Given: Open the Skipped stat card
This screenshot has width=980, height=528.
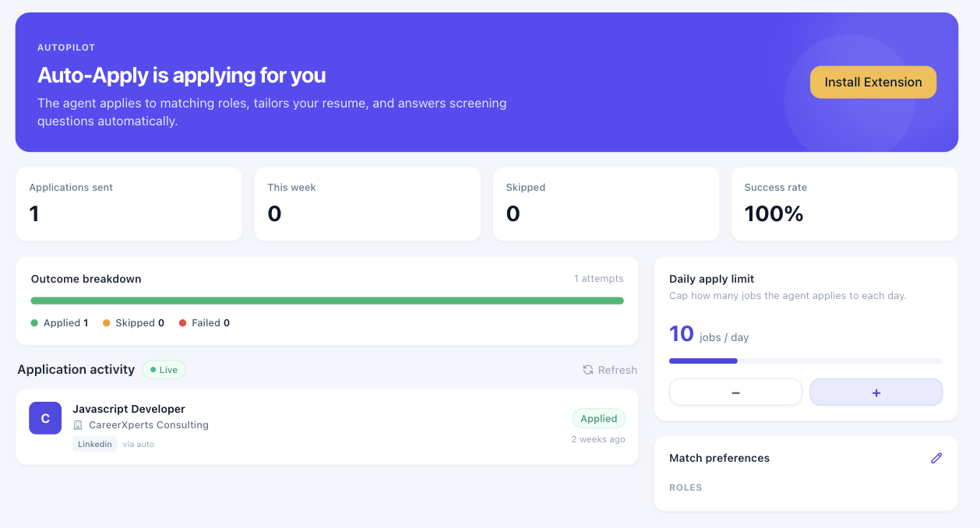Looking at the screenshot, I should click(x=606, y=204).
